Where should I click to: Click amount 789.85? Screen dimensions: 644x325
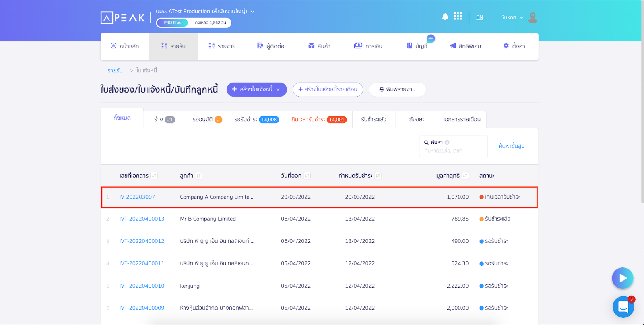pyautogui.click(x=460, y=219)
